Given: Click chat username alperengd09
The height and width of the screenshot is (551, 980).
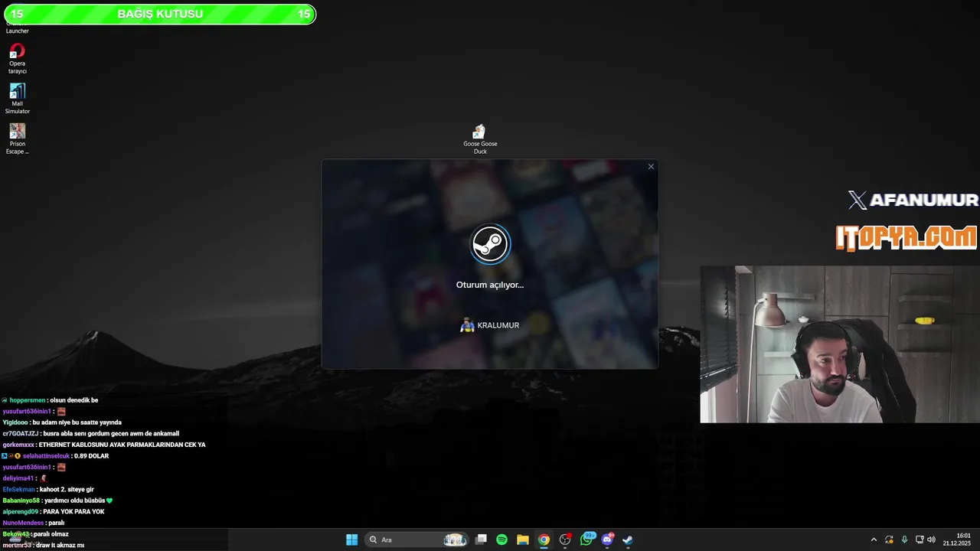Looking at the screenshot, I should click(20, 511).
